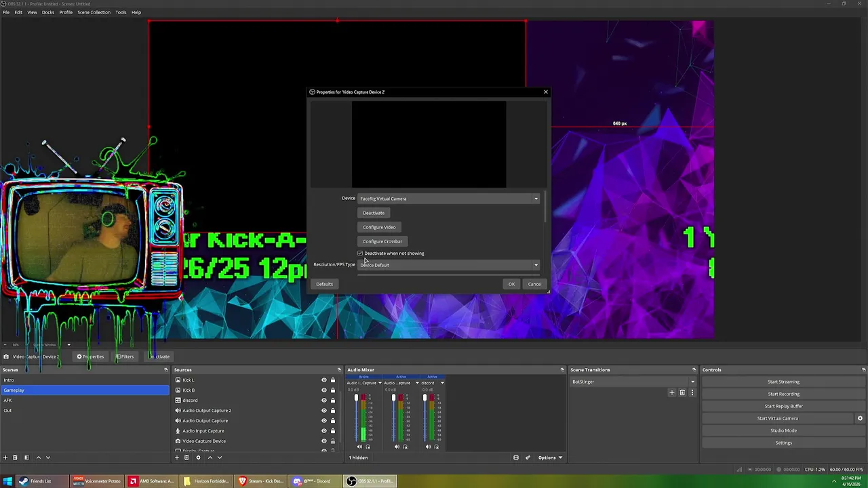Open the Scene Collection menu
This screenshot has width=868, height=488.
94,12
